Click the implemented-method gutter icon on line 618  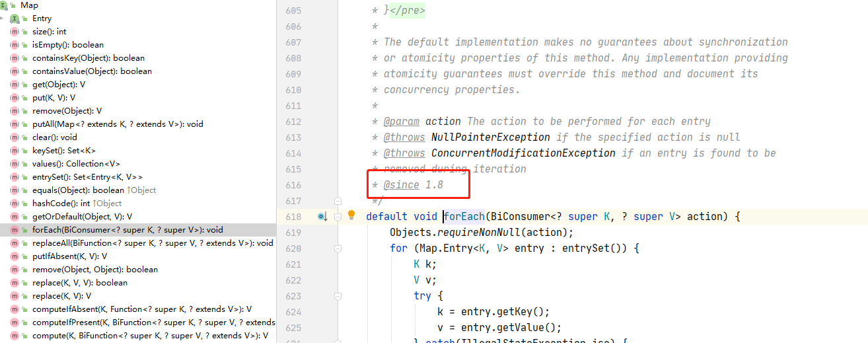(322, 217)
